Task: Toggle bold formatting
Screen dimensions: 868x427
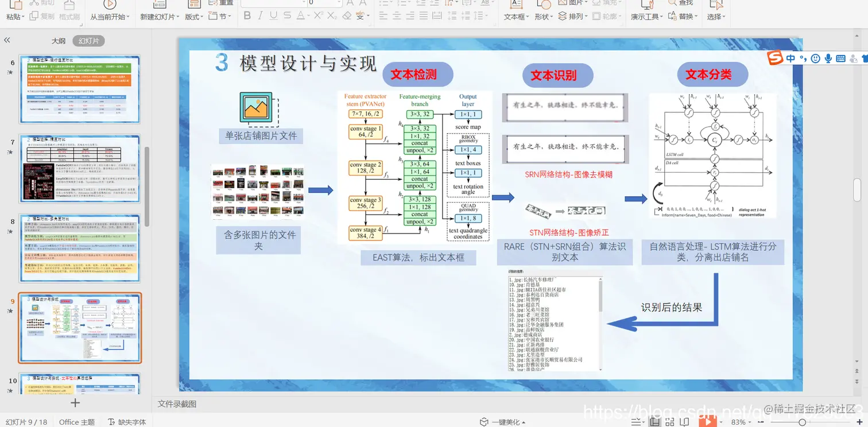Action: [x=247, y=15]
